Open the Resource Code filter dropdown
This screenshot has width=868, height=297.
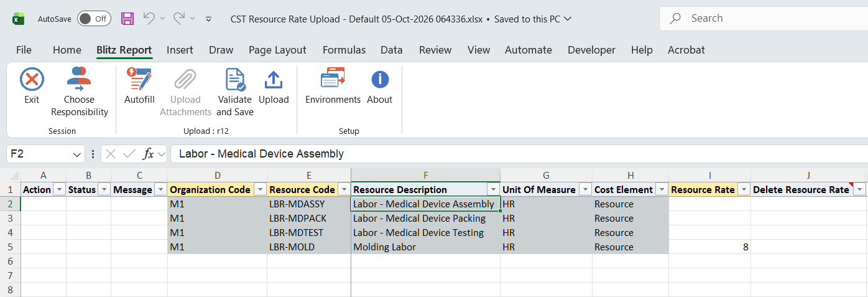point(344,189)
